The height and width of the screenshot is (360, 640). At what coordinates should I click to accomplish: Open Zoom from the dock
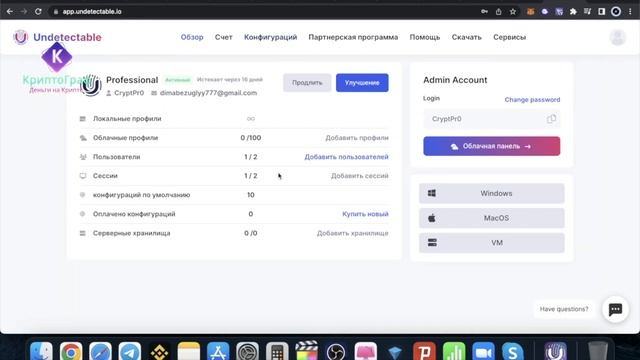tap(483, 351)
